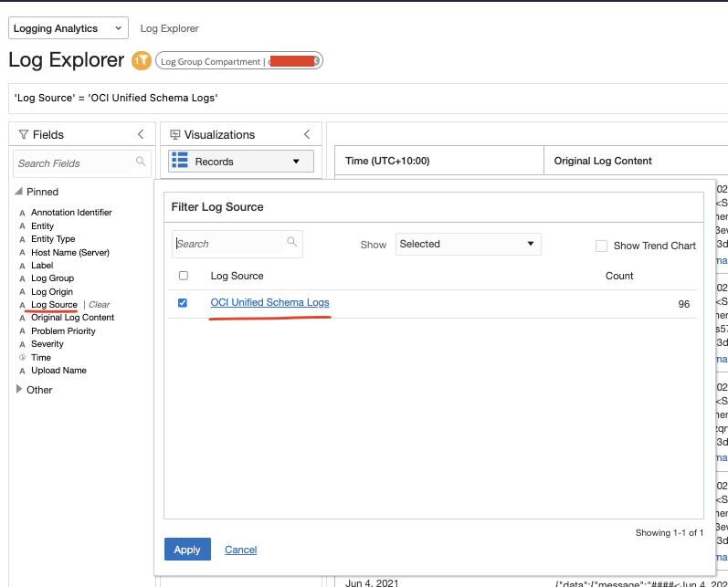Click the type icon beside Annotation Identifier
The width and height of the screenshot is (728, 587).
22,213
